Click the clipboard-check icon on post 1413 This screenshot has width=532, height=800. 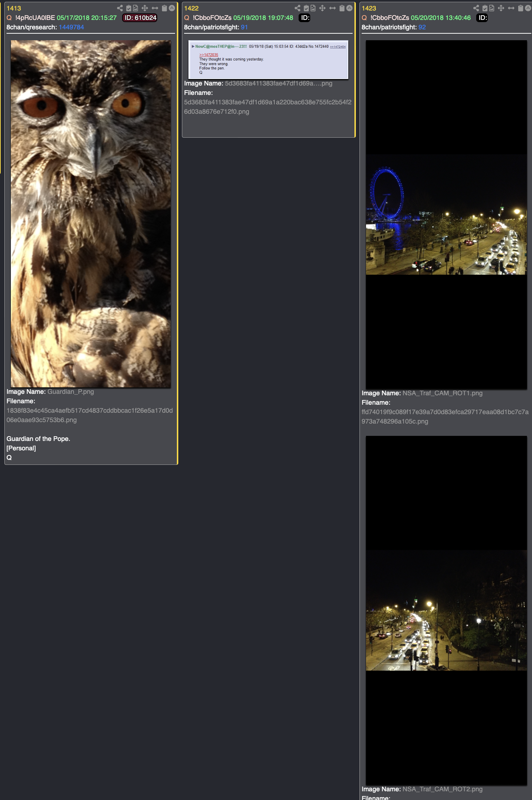coord(129,8)
